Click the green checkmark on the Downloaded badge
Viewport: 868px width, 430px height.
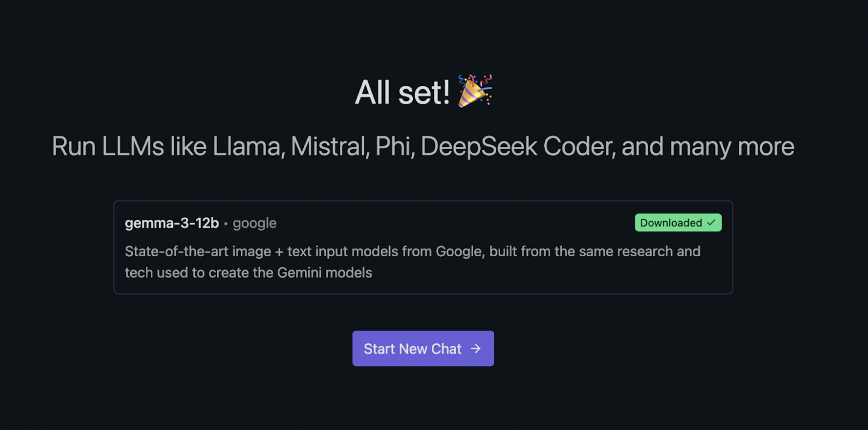click(x=711, y=222)
